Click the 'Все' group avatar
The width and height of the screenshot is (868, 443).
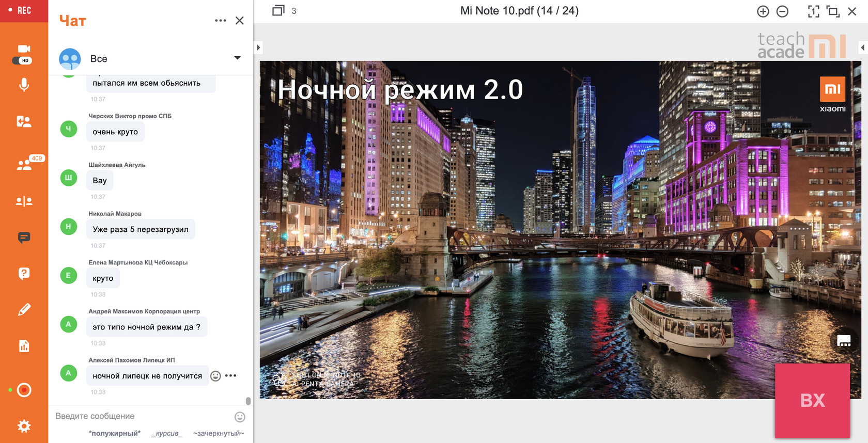(x=70, y=59)
